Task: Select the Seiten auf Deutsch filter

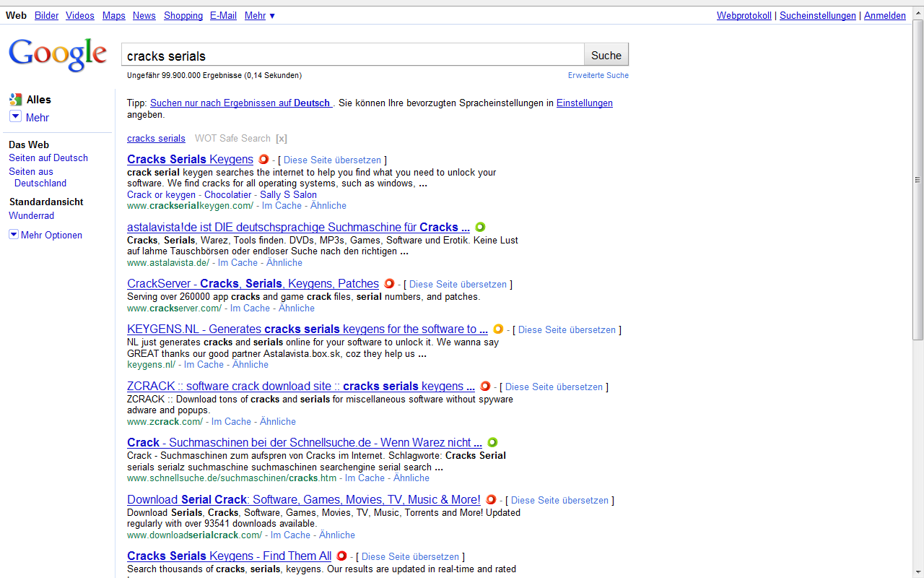Action: 48,158
